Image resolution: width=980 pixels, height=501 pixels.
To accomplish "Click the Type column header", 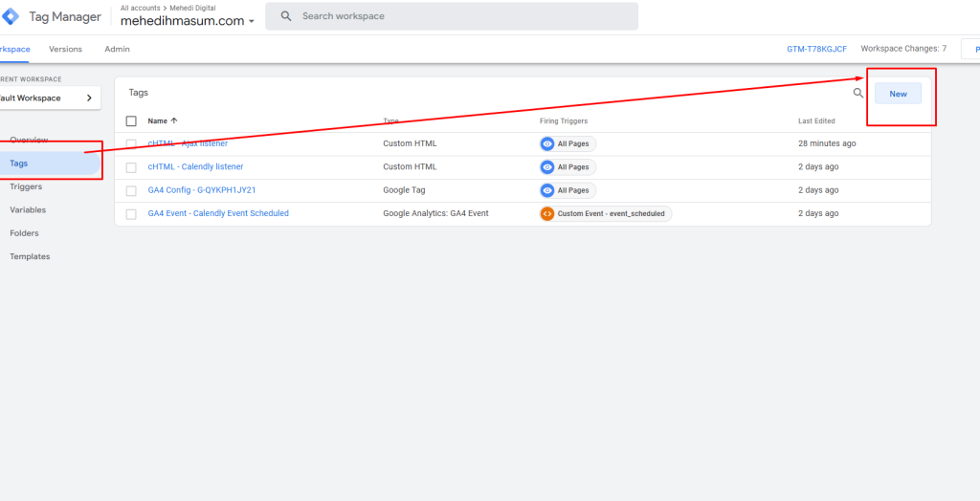I will tap(390, 121).
